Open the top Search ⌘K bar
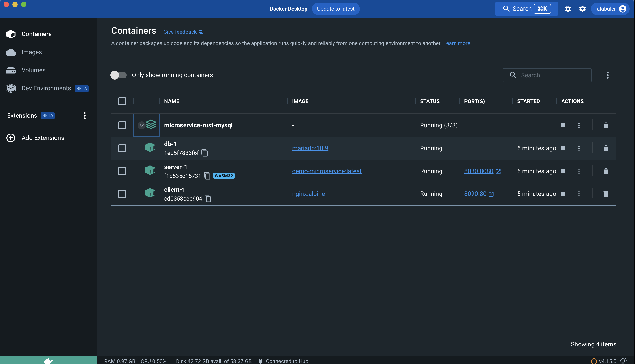Image resolution: width=635 pixels, height=364 pixels. 526,9
